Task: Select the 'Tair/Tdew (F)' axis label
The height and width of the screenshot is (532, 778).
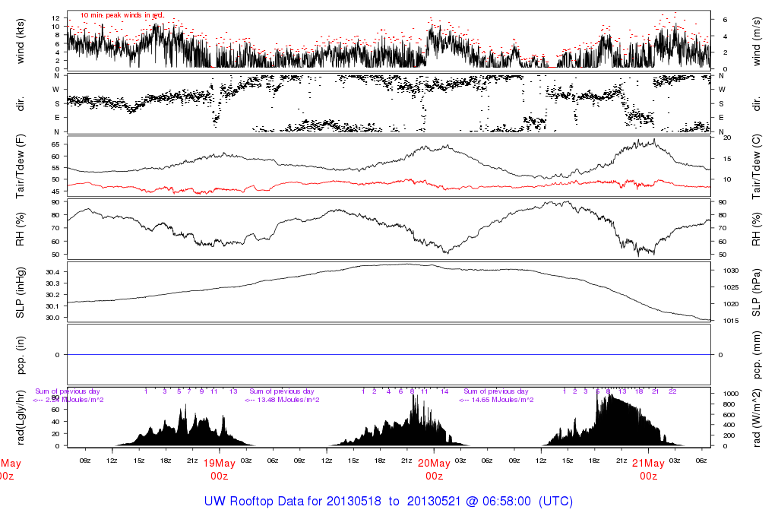Action: (21, 166)
